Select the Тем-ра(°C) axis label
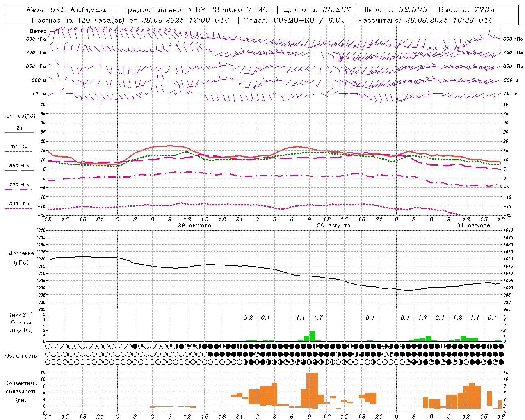Image resolution: width=525 pixels, height=420 pixels. click(x=19, y=116)
